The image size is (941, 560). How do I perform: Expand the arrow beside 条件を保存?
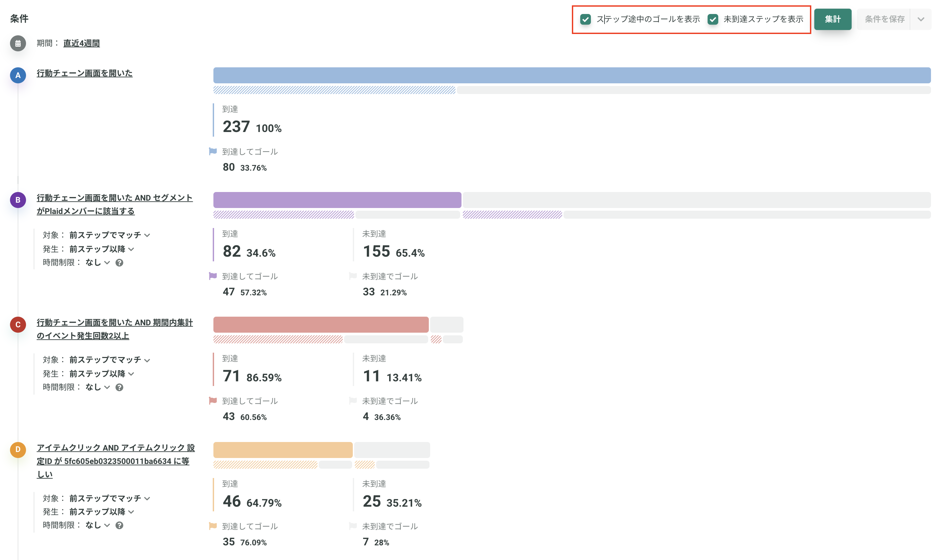(x=921, y=19)
